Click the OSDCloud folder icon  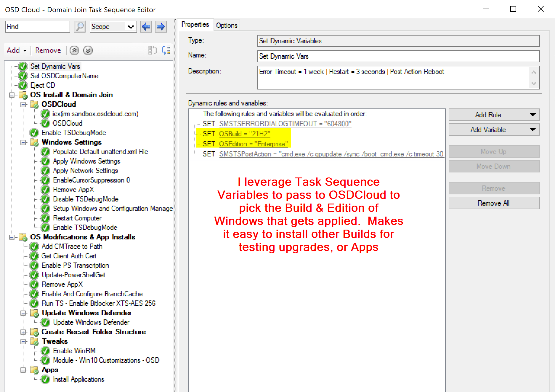point(34,104)
